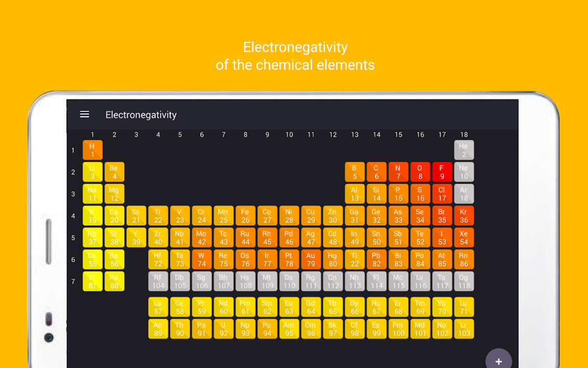
Task: Tap the Krypton (Kr 36) element
Action: 464,216
